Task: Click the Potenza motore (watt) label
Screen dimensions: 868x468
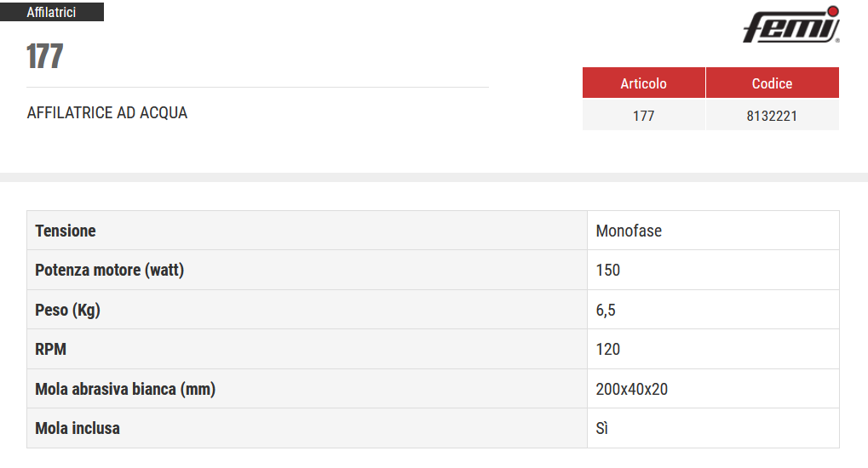Action: click(110, 270)
